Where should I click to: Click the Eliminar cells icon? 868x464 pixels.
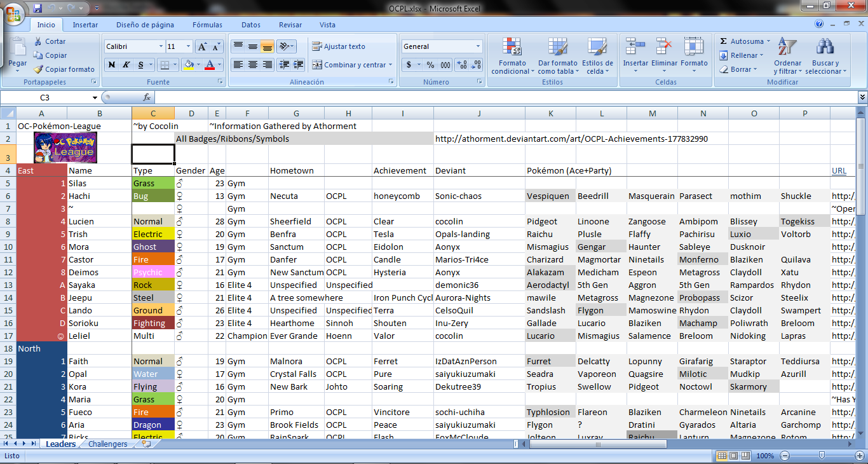[665, 48]
